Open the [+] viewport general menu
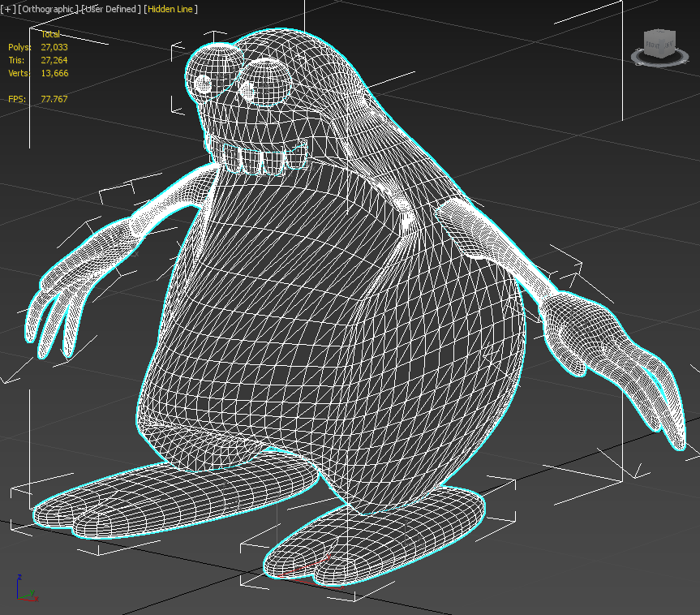Viewport: 700px width, 615px height. tap(8, 9)
